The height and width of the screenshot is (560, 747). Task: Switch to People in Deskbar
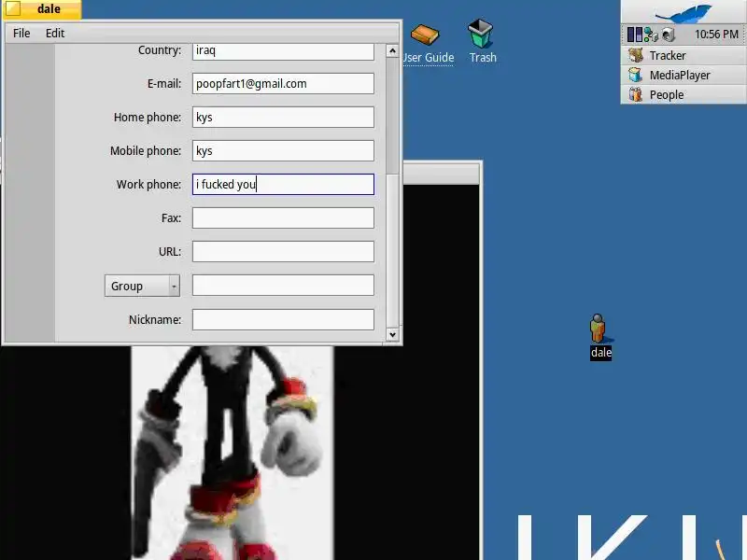click(x=684, y=94)
